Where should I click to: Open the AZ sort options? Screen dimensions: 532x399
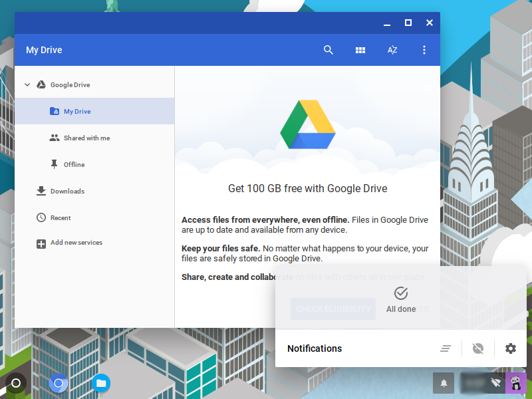pos(392,50)
